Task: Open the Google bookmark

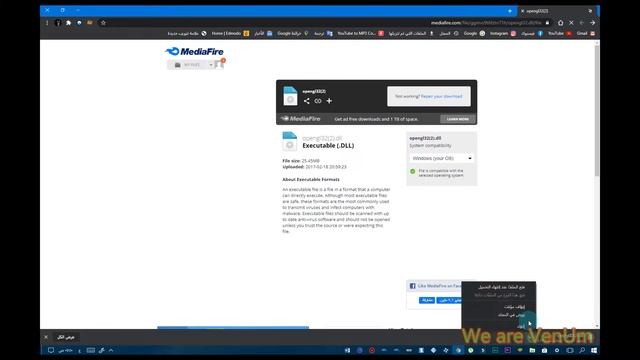Action: (474, 33)
